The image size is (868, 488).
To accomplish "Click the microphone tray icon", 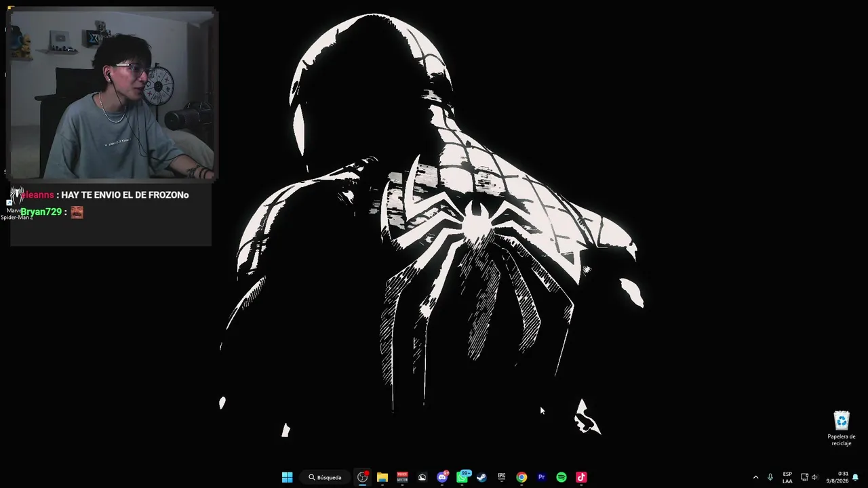I will coord(770,477).
